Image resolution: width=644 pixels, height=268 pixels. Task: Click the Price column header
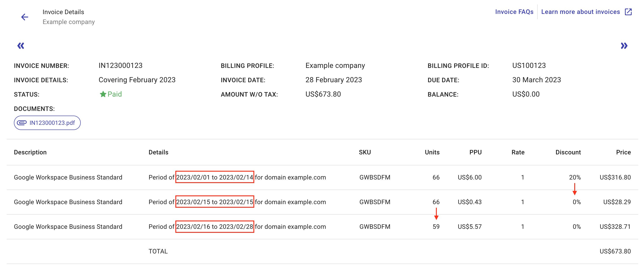pyautogui.click(x=623, y=152)
